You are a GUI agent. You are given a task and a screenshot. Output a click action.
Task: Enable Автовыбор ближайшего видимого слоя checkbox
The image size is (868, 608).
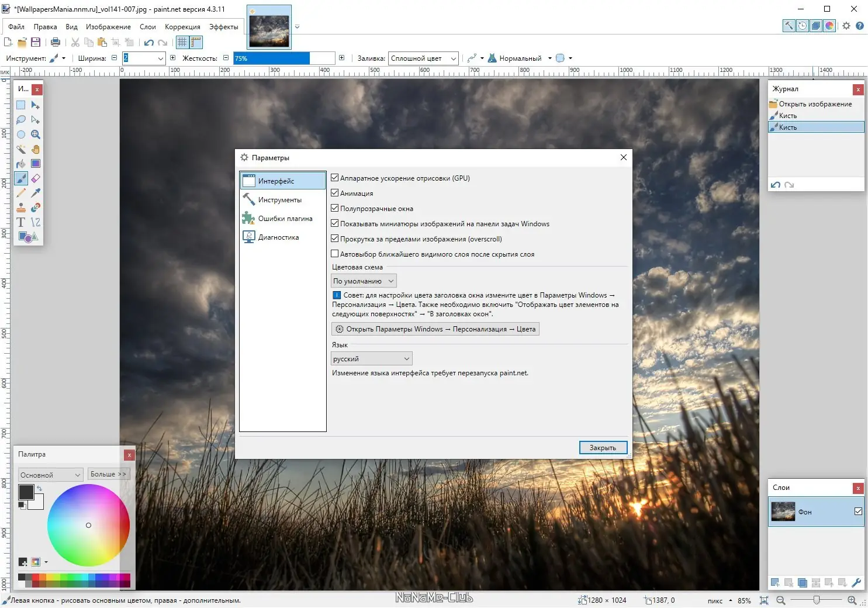pyautogui.click(x=335, y=254)
